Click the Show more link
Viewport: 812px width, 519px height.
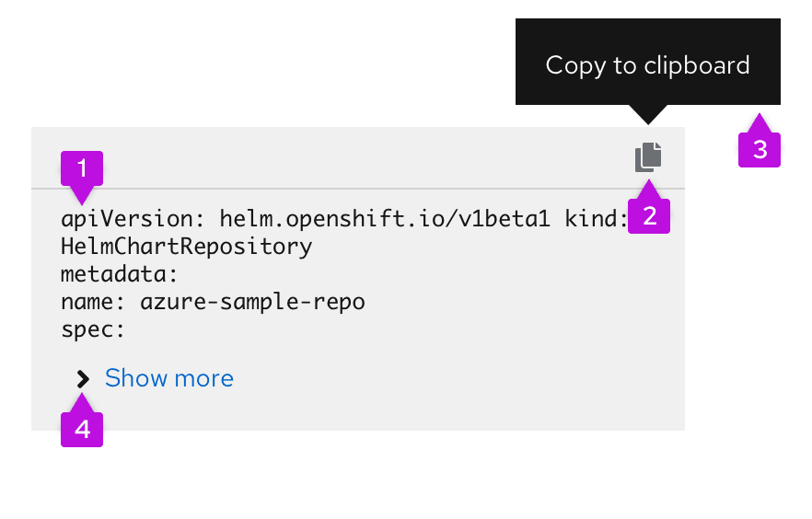pyautogui.click(x=168, y=378)
